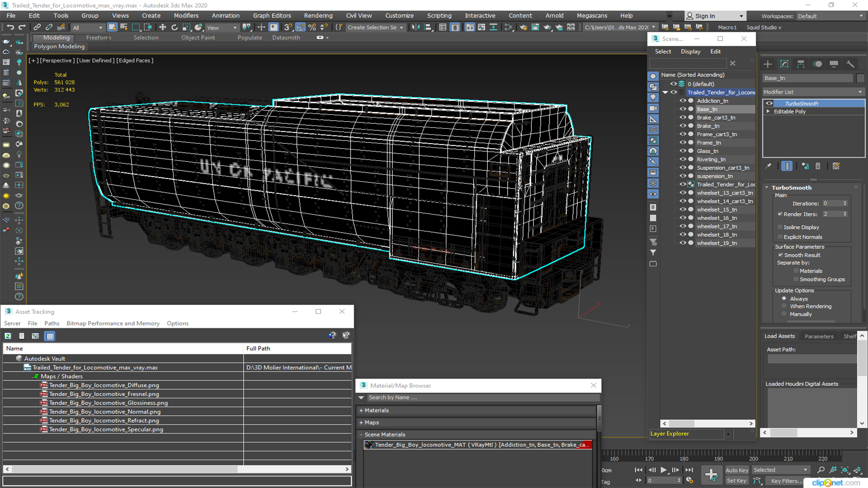The height and width of the screenshot is (488, 868).
Task: Open the Create command panel tab
Action: pos(768,64)
